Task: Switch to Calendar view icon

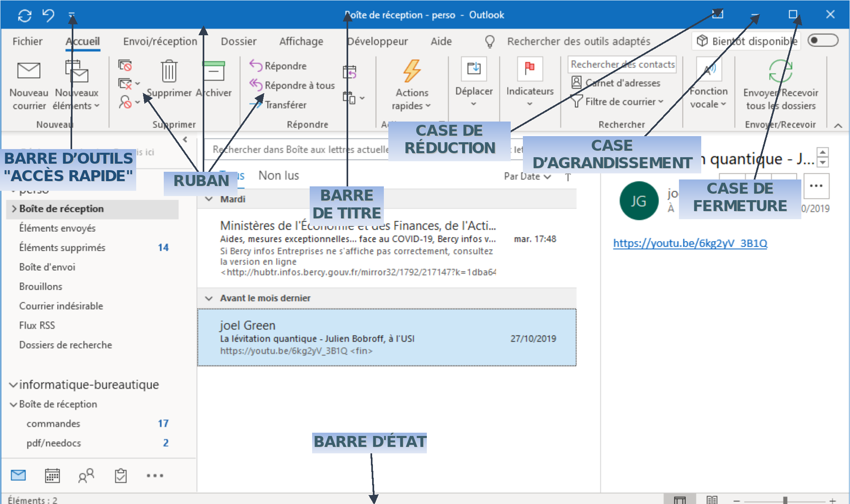Action: point(52,475)
